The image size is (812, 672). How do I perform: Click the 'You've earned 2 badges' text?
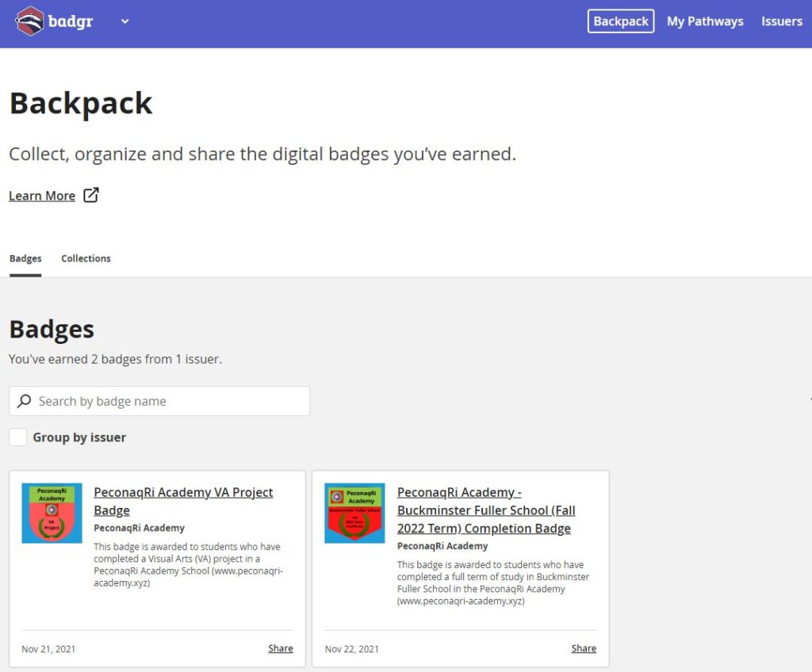click(116, 359)
